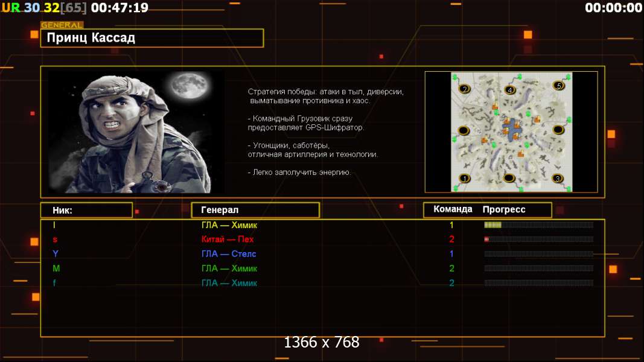
Task: Select start position 3 on the minimap
Action: tap(557, 179)
